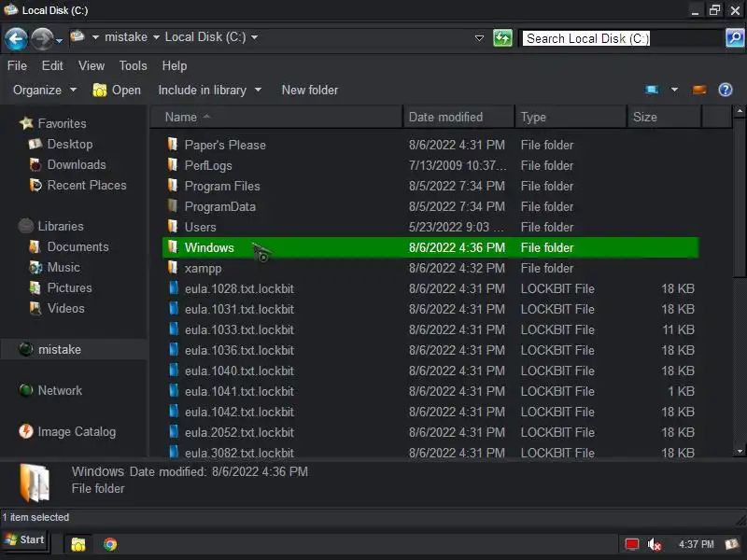
Task: Open the Start menu
Action: 25,540
